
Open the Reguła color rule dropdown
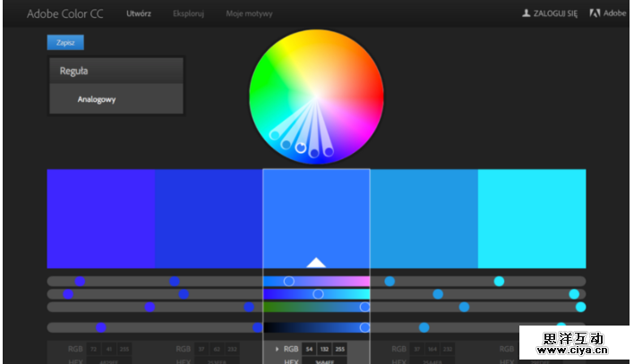point(116,71)
